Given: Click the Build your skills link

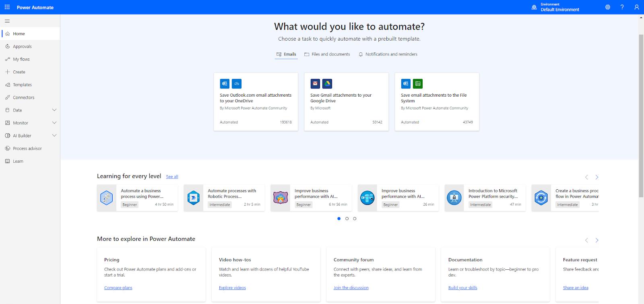Looking at the screenshot, I should (463, 288).
